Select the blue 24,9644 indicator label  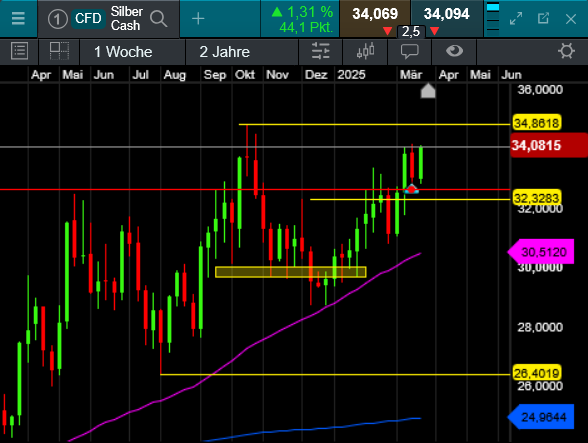click(x=541, y=417)
